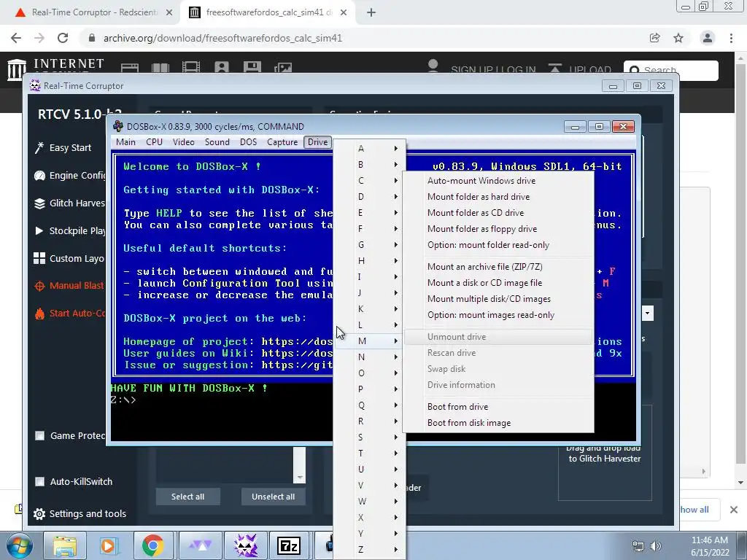
Task: Open dropdown arrow in RTCV right panel
Action: tap(648, 314)
